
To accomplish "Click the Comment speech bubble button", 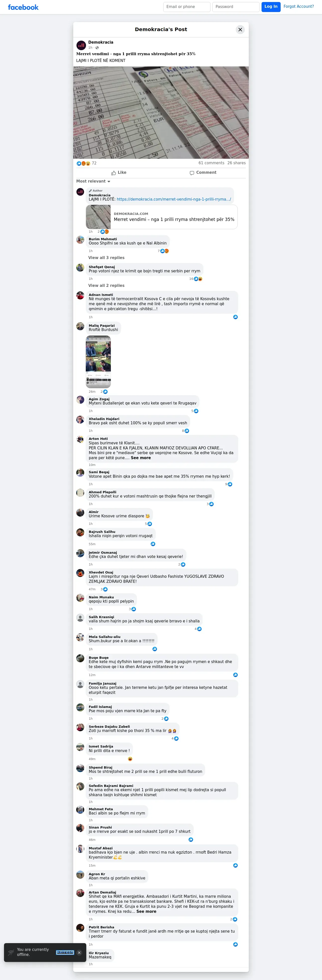I will point(203,173).
